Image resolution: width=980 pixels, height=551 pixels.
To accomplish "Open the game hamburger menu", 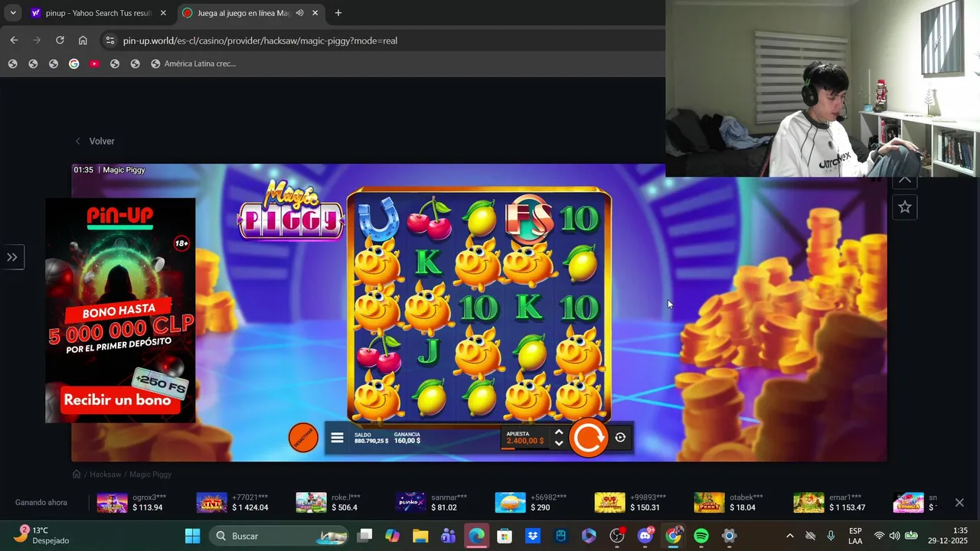I will click(x=337, y=438).
